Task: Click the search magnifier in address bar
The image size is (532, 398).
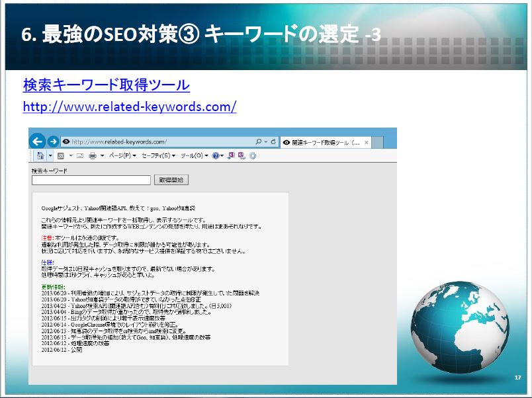Action: [x=258, y=141]
